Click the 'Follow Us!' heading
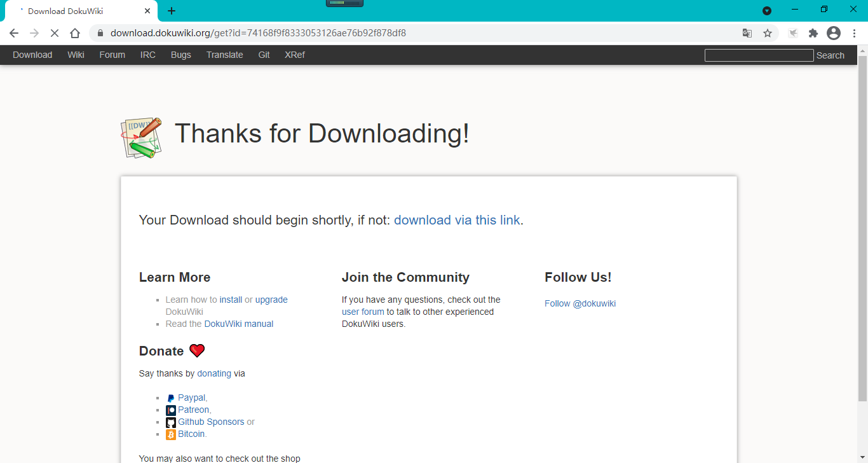The image size is (868, 463). 578,277
